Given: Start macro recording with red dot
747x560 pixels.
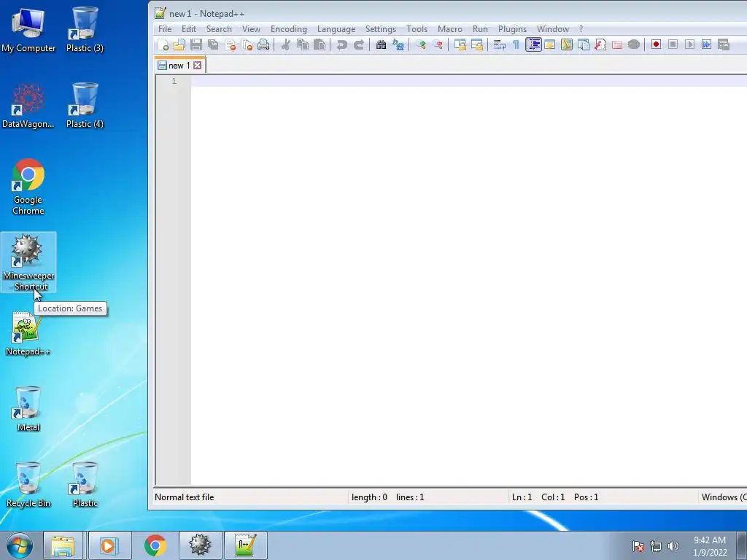Looking at the screenshot, I should click(x=656, y=44).
